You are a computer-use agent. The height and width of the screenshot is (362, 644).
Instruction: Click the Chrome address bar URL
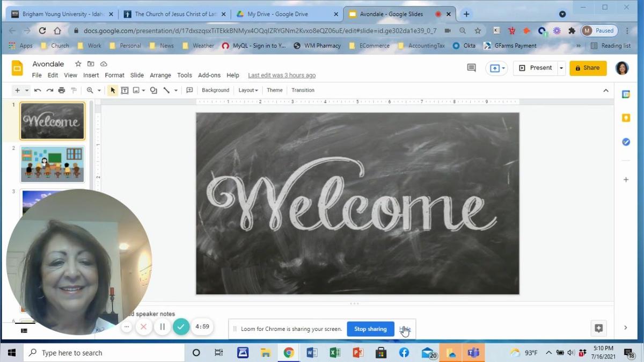tap(259, 31)
